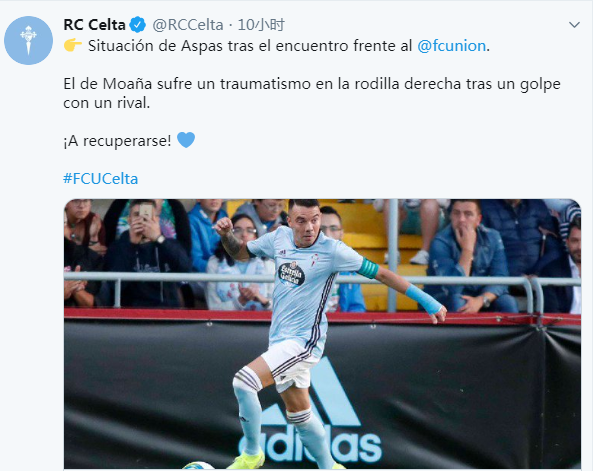This screenshot has height=471, width=595.
Task: Click the pointing hand emoji
Action: point(73,45)
